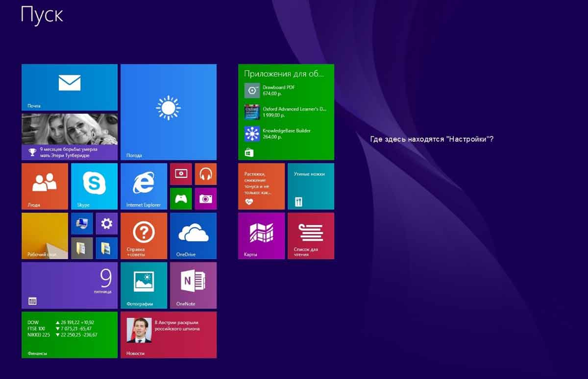Open the Карты maps tile
Viewport: 588px width, 379px height.
point(261,237)
